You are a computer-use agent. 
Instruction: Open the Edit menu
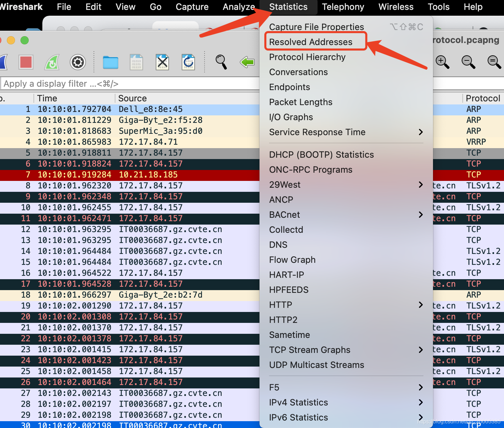94,7
